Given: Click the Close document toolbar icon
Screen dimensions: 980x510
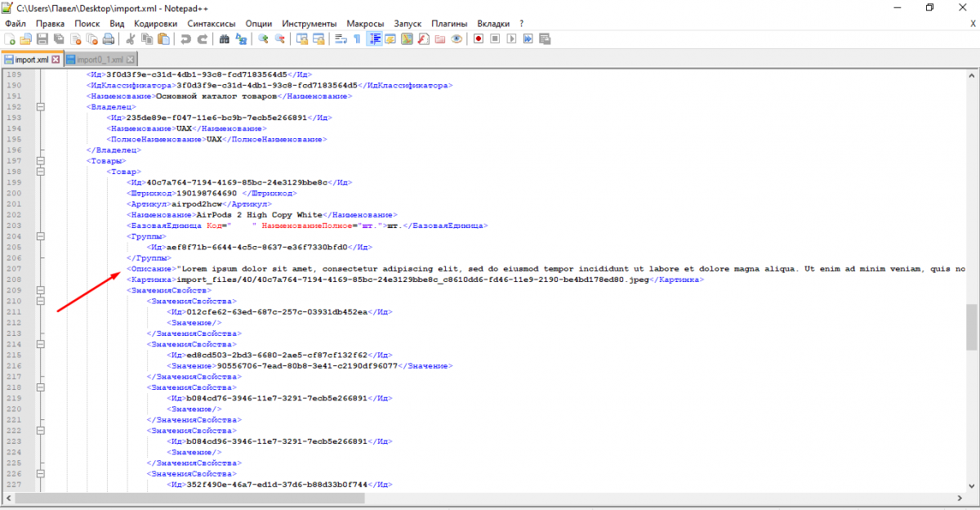Looking at the screenshot, I should point(75,38).
